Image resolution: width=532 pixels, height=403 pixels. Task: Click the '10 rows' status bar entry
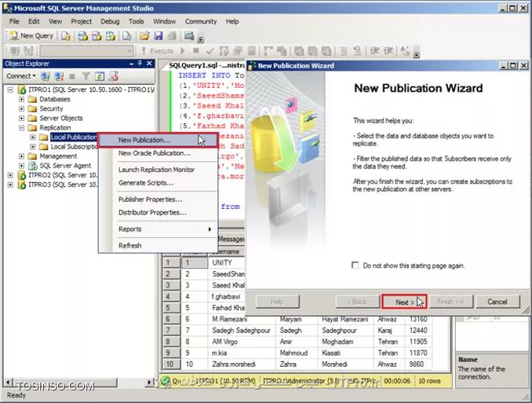429,381
